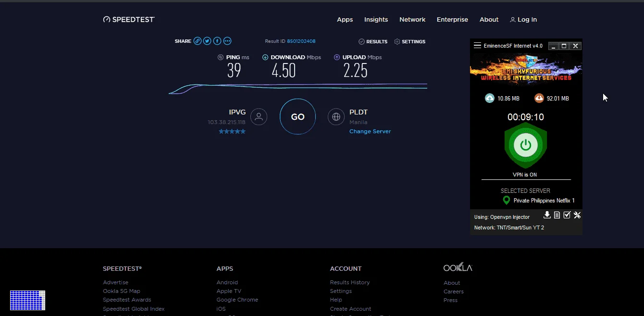Click the IPVG user profile icon

[259, 116]
